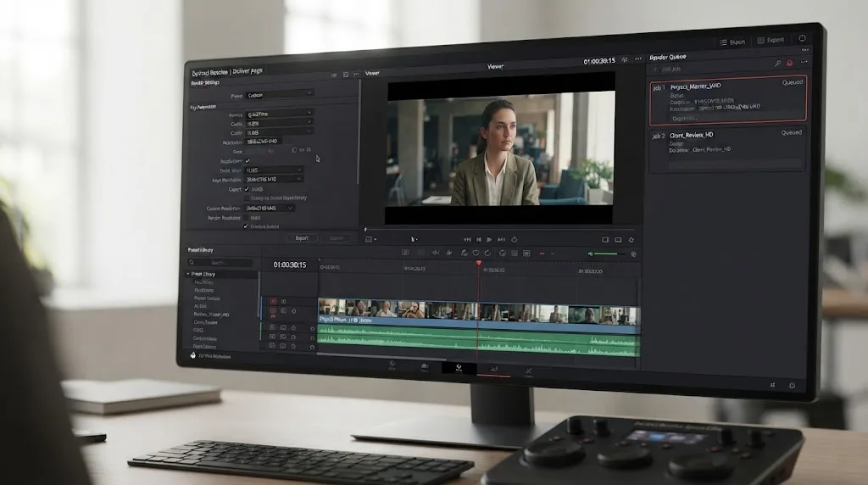Uncheck the last checkbox above Export button
This screenshot has width=868, height=485.
(246, 226)
